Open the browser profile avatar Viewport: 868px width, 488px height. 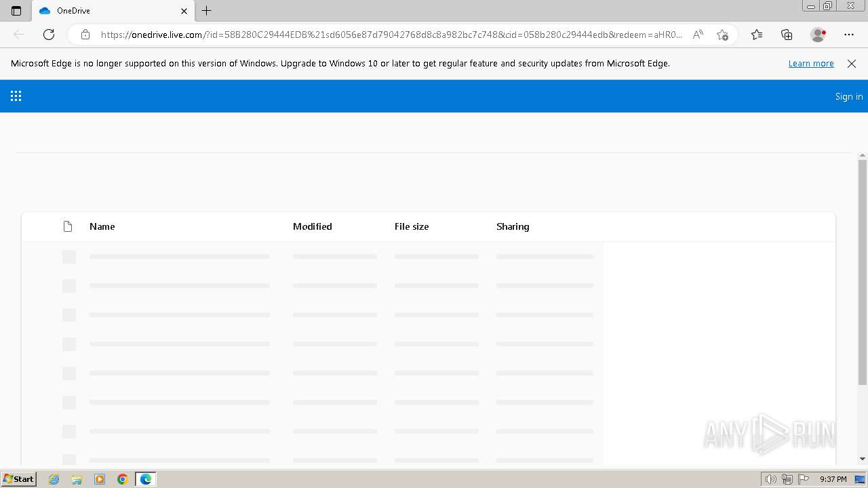[818, 35]
